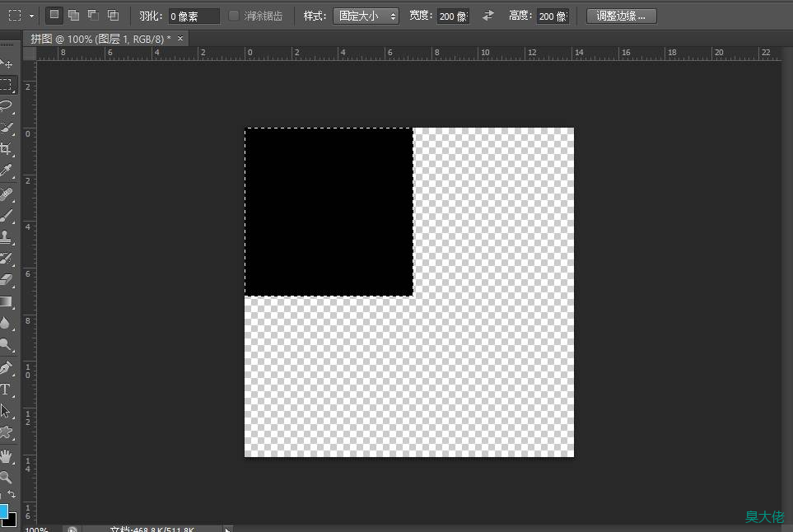
Task: Click the 100% zoom level field
Action: 37,530
